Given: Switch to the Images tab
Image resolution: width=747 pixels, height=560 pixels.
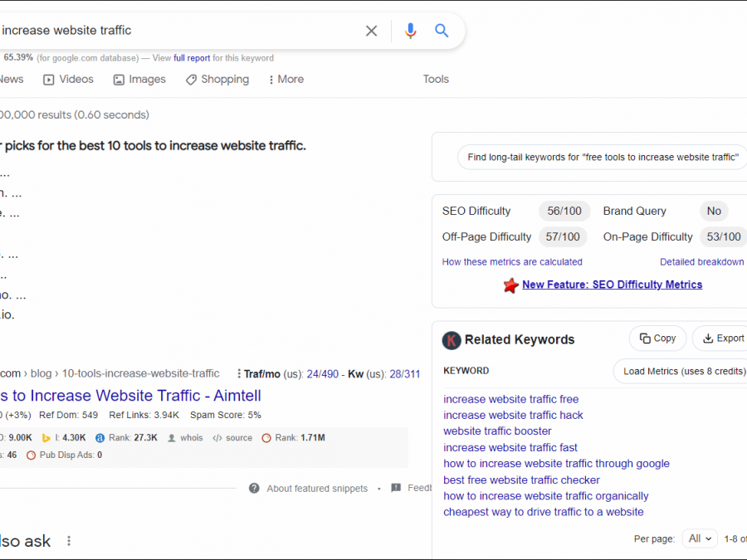Looking at the screenshot, I should [x=139, y=80].
